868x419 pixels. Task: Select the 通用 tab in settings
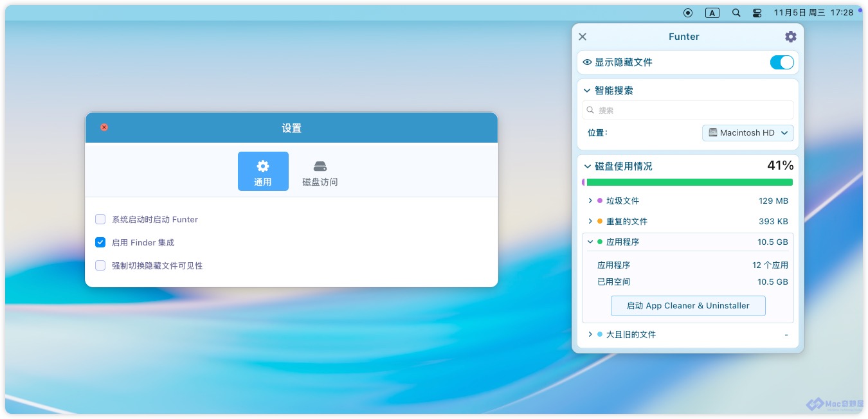click(263, 172)
